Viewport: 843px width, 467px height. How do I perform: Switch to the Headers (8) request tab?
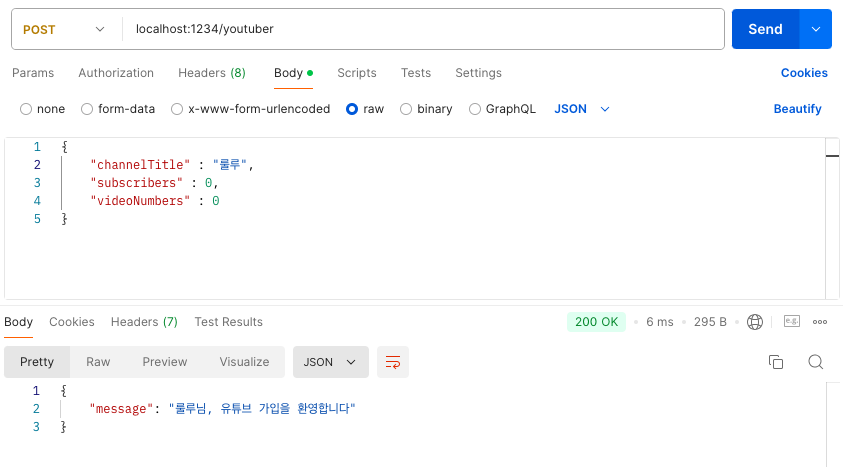point(212,73)
